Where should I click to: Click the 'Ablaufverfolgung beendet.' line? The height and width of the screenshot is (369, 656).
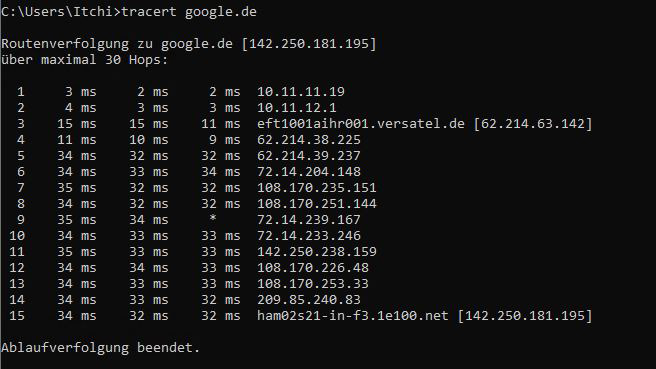[x=100, y=348]
